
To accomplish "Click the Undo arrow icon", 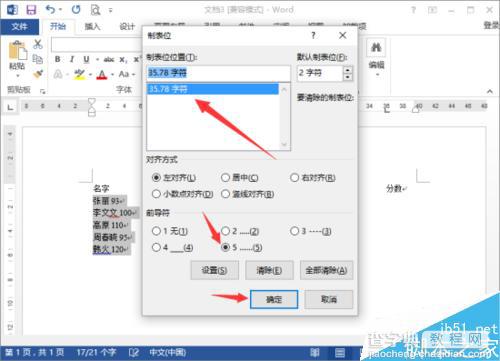I will tap(51, 10).
